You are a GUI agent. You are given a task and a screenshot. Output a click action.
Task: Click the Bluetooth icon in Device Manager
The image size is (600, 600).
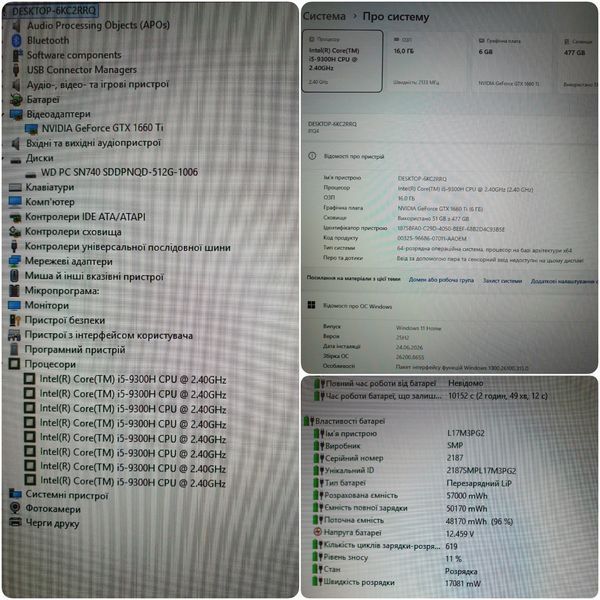coord(16,40)
